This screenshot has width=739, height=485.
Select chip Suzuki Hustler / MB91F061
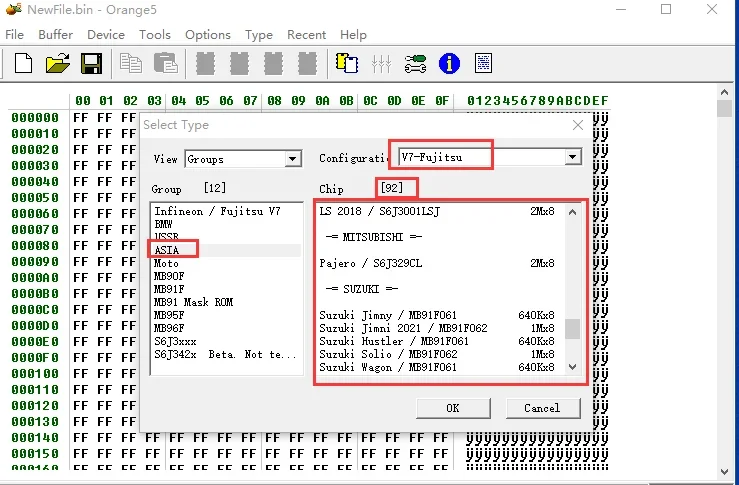tap(437, 341)
